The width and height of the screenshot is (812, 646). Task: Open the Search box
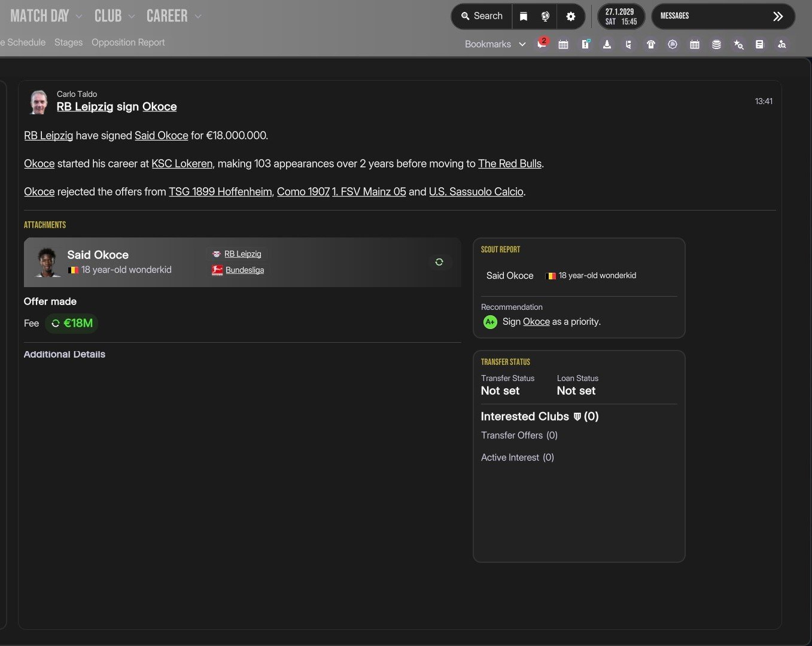(x=482, y=16)
